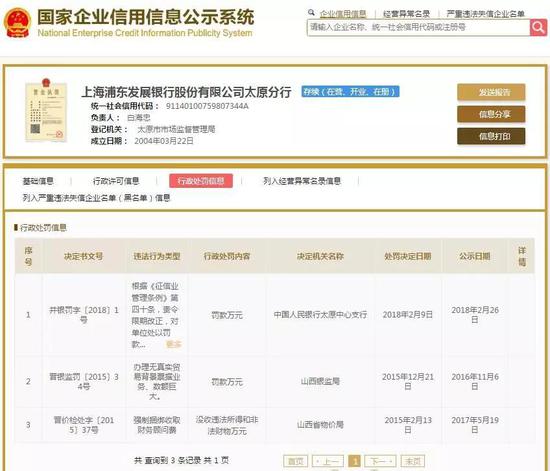Screen dimensions: 550x471
Task: Focus the enterprise name search input field
Action: point(418,27)
